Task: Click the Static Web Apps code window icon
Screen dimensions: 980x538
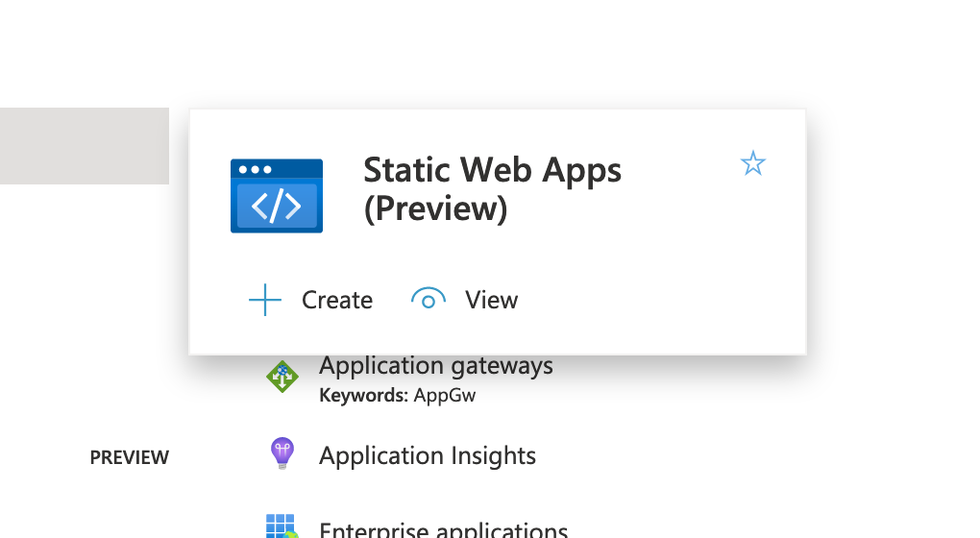Action: pos(277,196)
